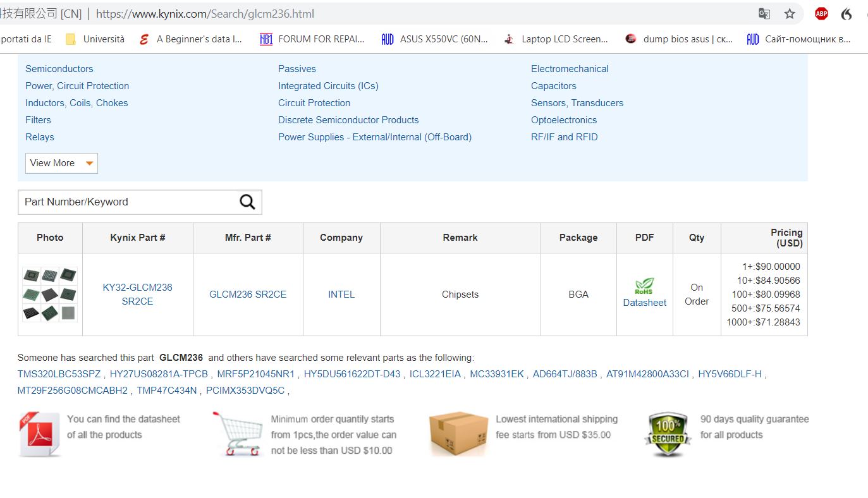
Task: Open the A Beginner's data bookmark
Action: [190, 39]
